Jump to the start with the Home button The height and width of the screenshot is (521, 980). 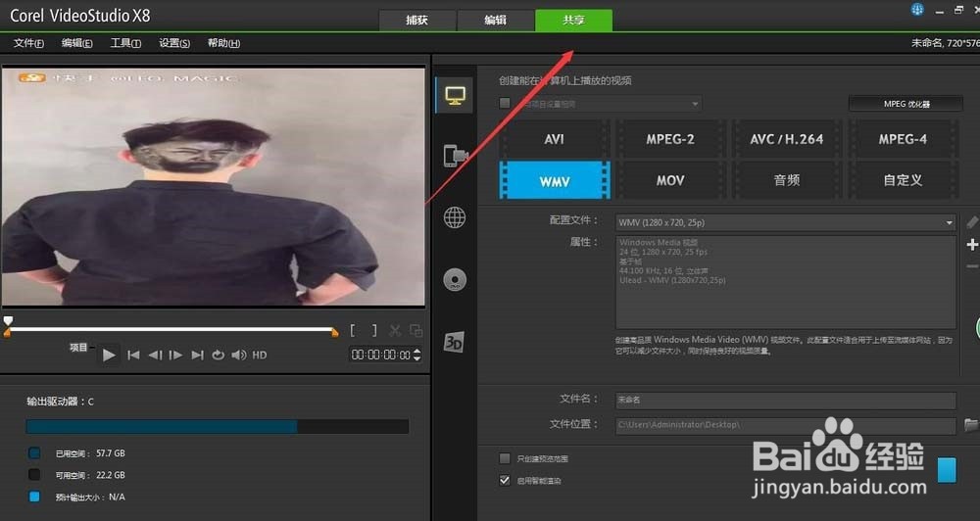tap(133, 355)
